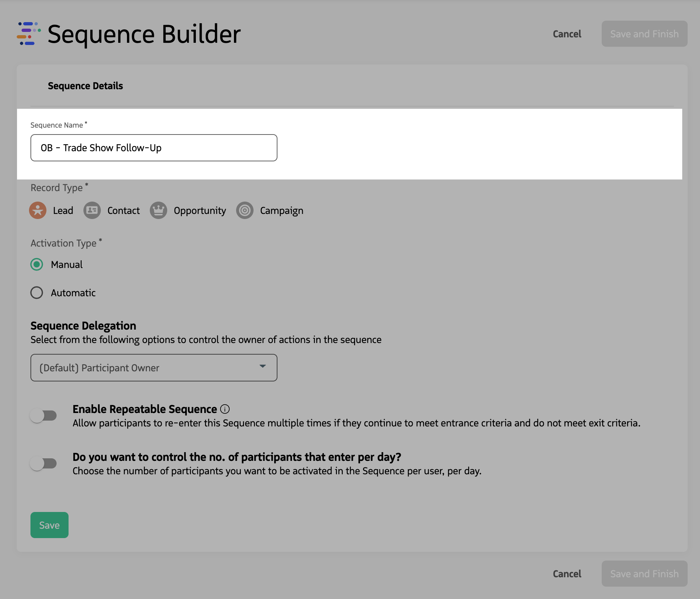Enable the Repeatable Sequence toggle
The image size is (700, 599).
44,416
